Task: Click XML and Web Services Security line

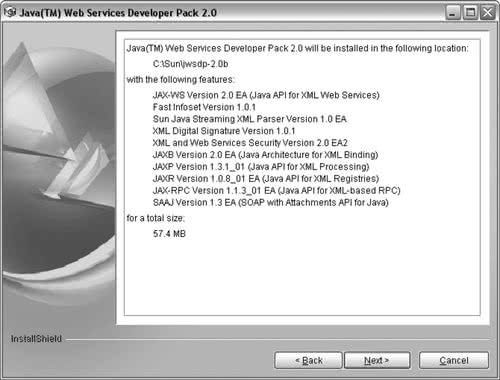Action: point(250,143)
